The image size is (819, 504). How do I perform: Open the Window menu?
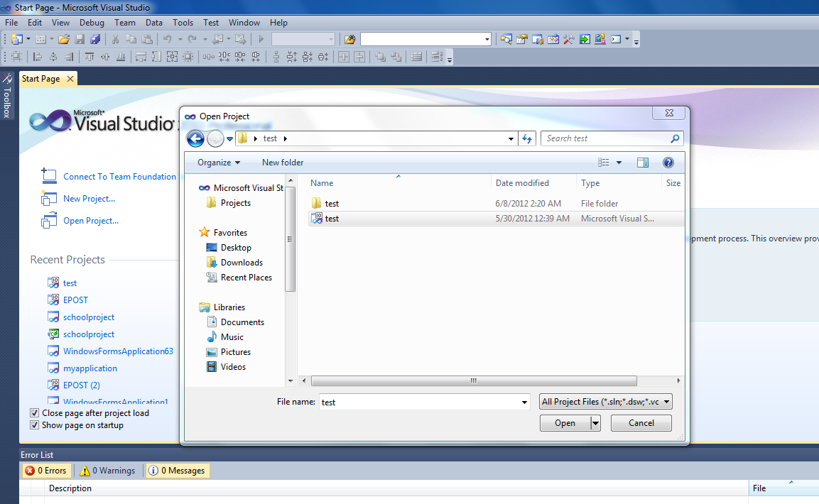pos(244,23)
